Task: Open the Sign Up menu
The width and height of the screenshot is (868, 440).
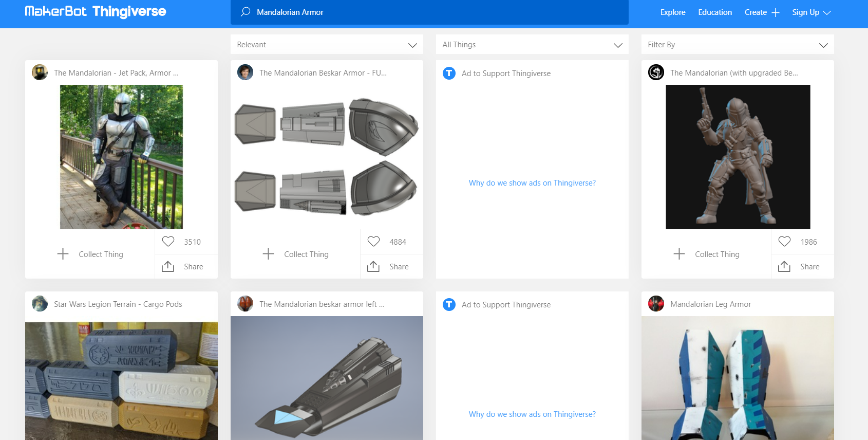Action: 805,12
